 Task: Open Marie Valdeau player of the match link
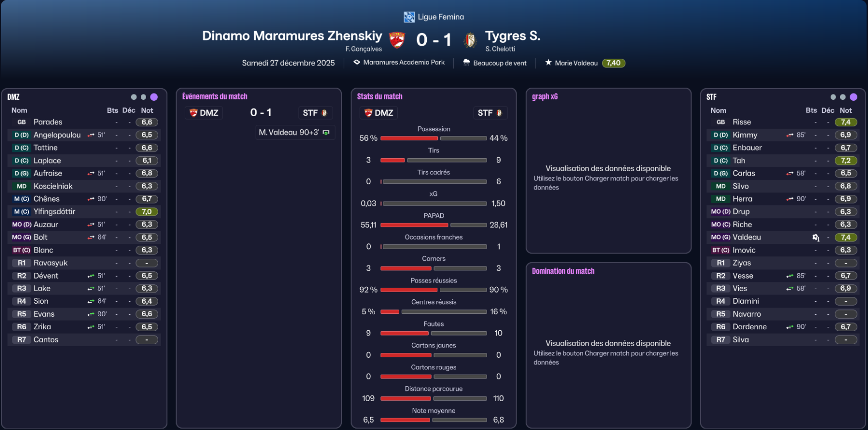[576, 63]
